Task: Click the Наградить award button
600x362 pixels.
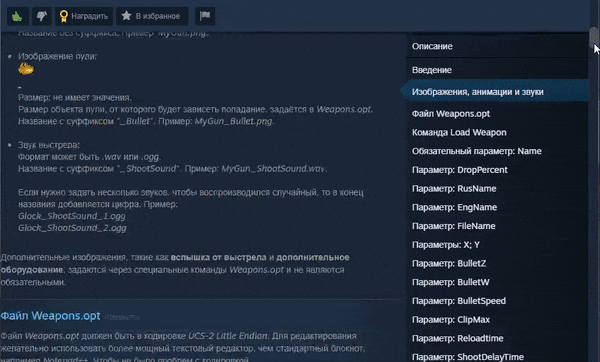Action: (84, 16)
